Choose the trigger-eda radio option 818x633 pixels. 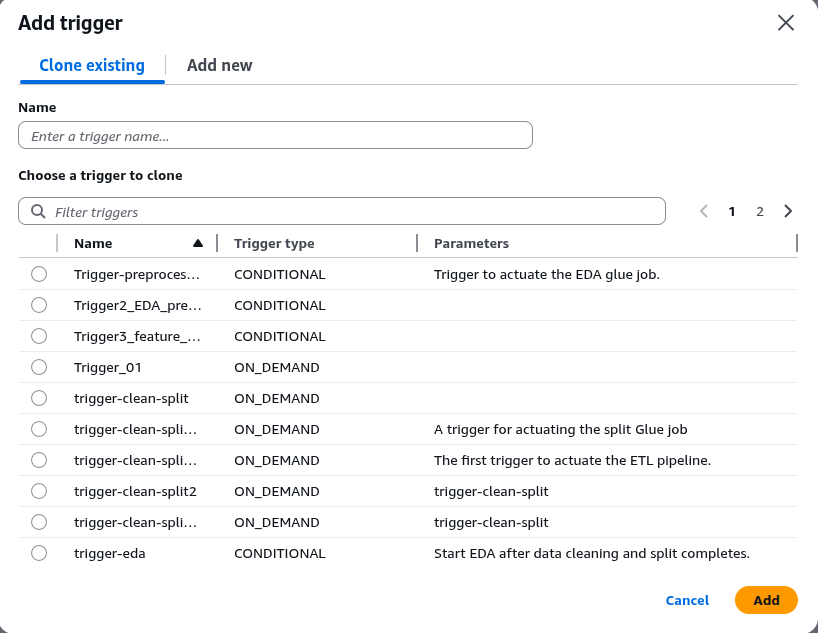tap(39, 553)
